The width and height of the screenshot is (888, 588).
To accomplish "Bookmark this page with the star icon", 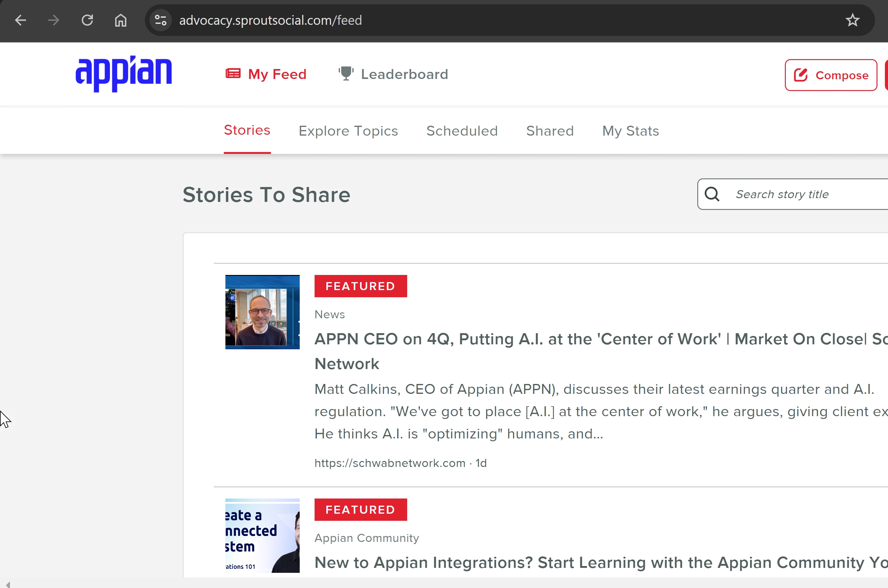I will pos(852,20).
